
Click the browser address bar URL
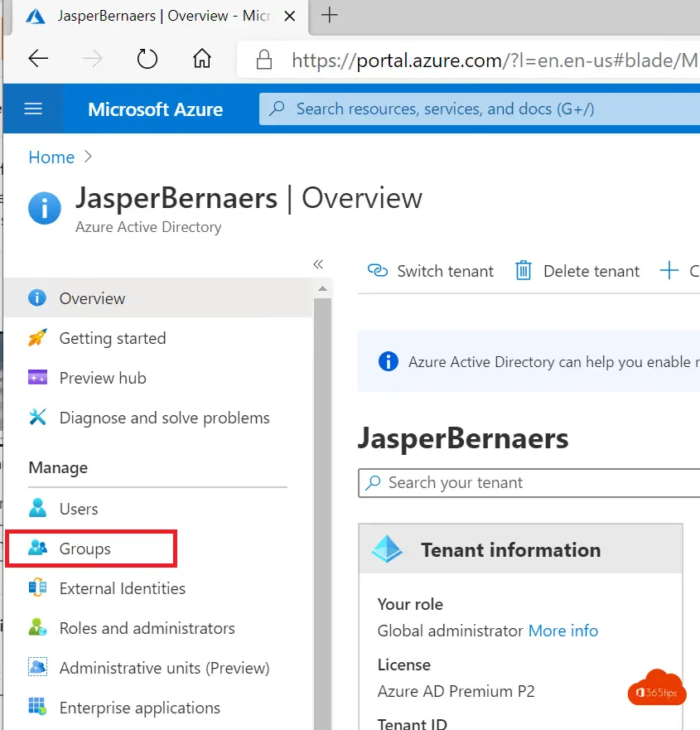tap(495, 60)
